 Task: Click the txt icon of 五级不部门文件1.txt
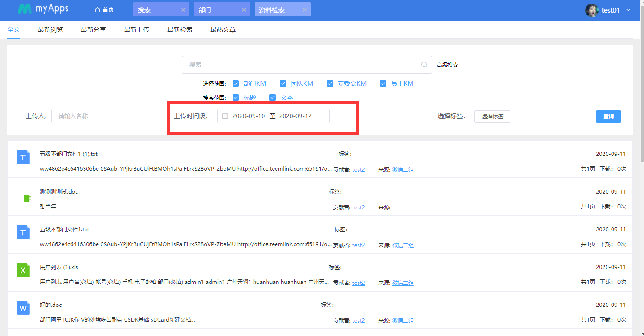[x=23, y=232]
